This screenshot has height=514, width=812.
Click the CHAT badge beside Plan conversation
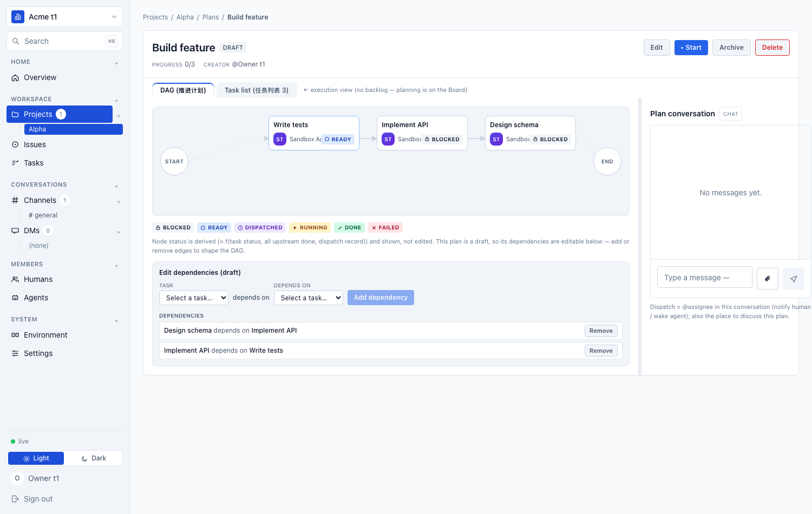coord(731,114)
